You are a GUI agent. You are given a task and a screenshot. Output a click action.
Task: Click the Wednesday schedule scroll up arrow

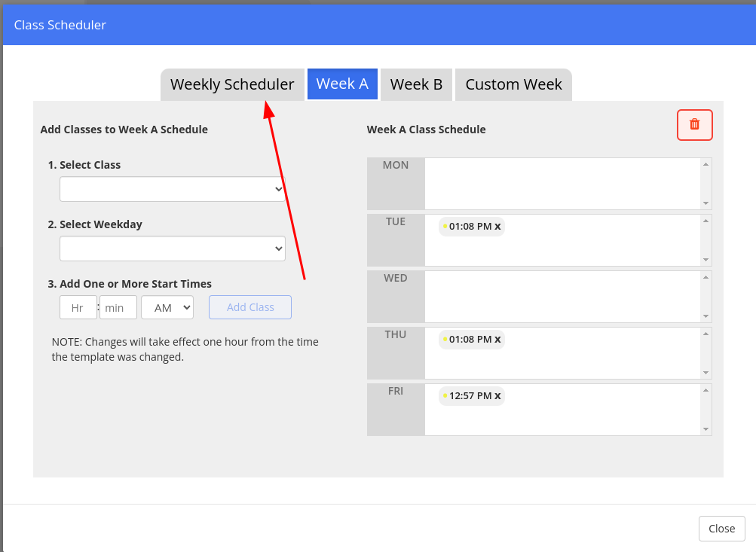(x=705, y=277)
